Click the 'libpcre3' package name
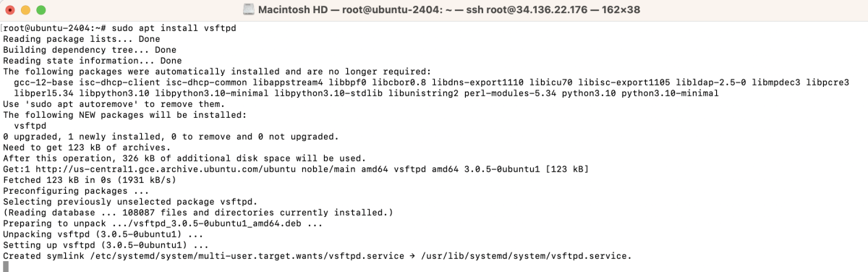 (827, 82)
